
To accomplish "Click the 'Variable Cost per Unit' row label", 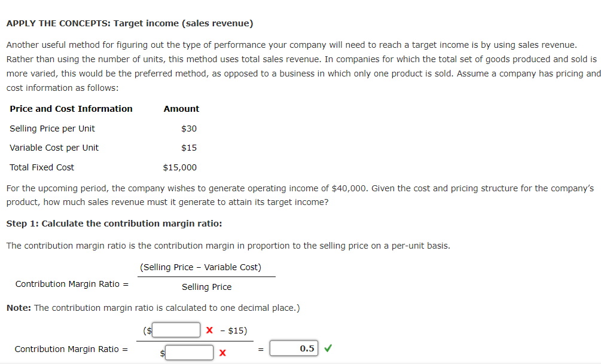I will point(54,148).
